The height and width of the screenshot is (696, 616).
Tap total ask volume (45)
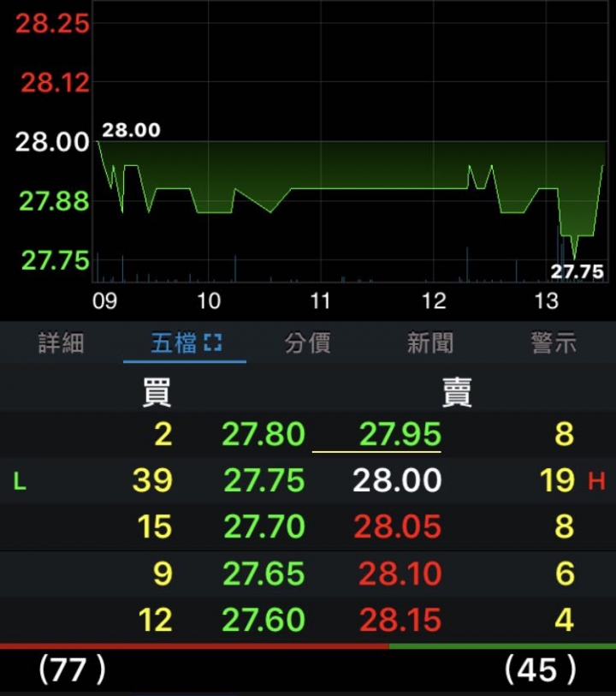pyautogui.click(x=541, y=669)
